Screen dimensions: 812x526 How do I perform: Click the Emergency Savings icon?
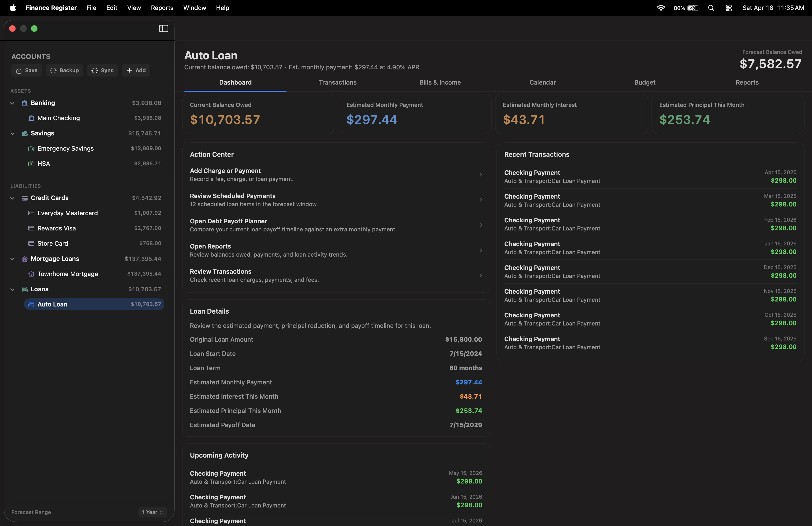[31, 148]
